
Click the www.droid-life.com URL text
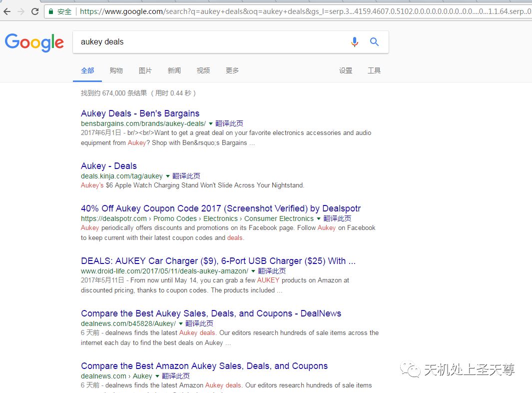164,271
